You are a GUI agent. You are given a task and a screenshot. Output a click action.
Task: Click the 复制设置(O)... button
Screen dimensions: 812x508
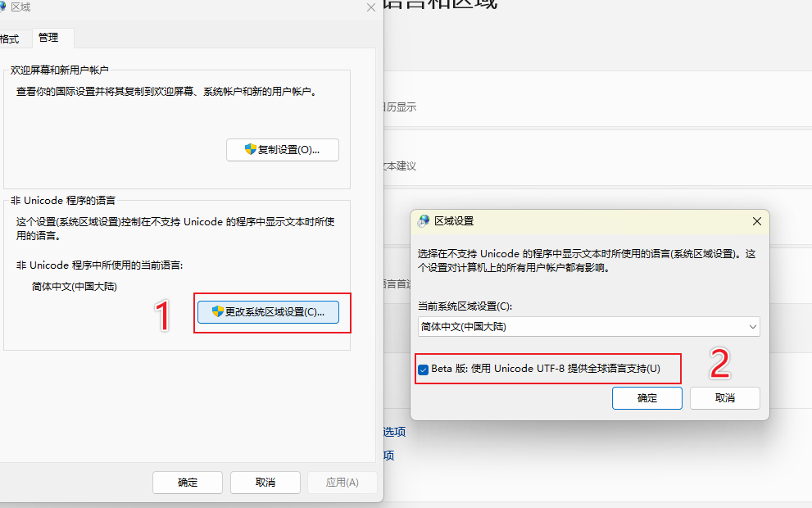tap(283, 150)
